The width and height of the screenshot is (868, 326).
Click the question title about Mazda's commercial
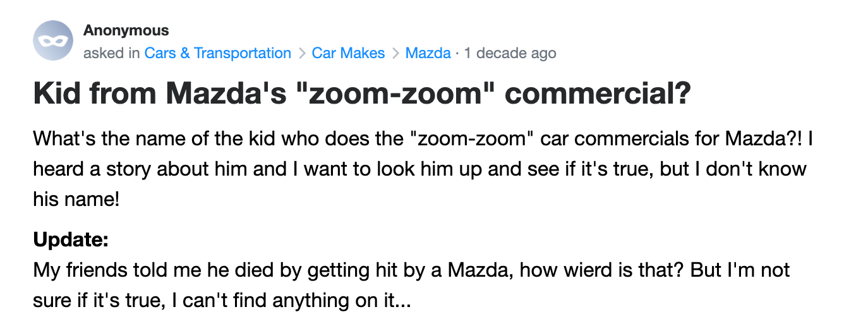tap(362, 94)
